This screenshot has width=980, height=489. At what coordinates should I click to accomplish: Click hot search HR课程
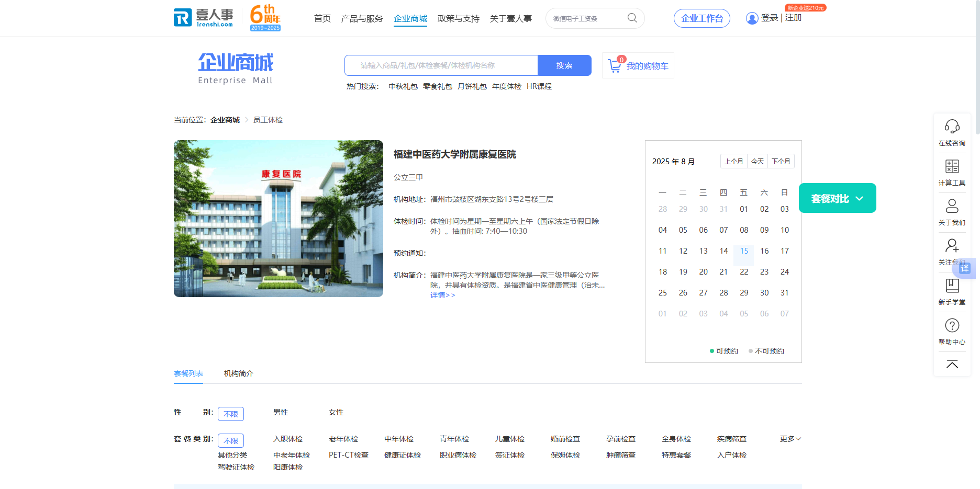pos(539,86)
